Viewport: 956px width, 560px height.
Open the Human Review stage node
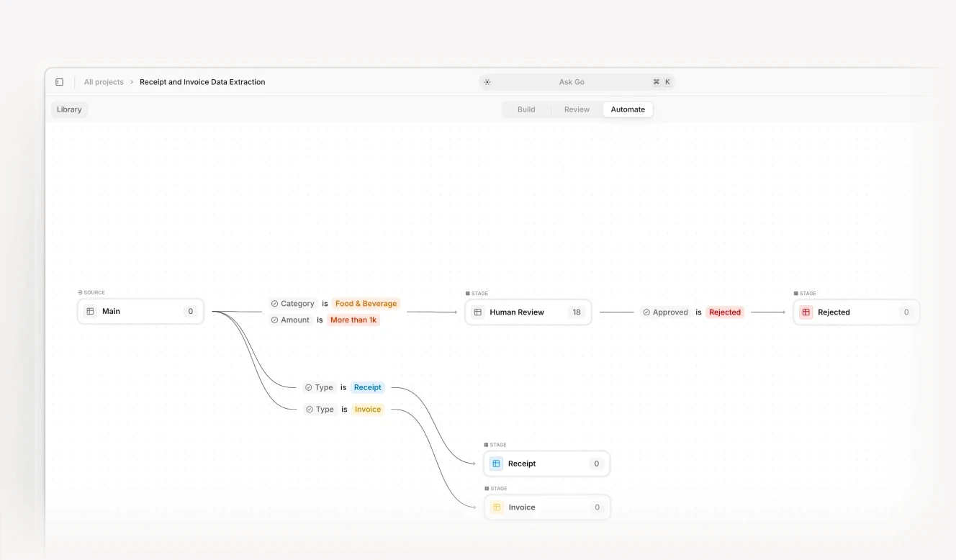coord(528,312)
